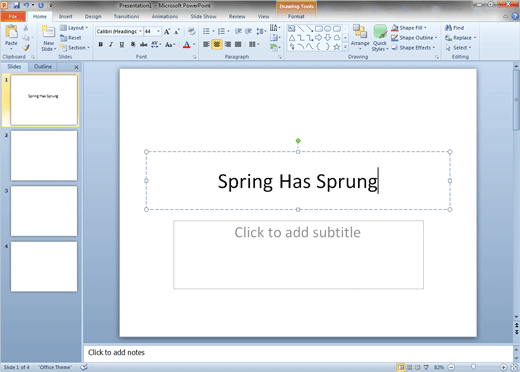Click the Replace button
The image size is (520, 372).
tap(460, 38)
